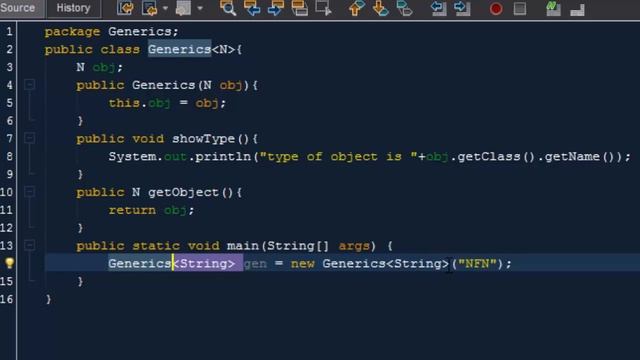The height and width of the screenshot is (360, 640).
Task: Toggle rectangular selection mode
Action: point(324,8)
